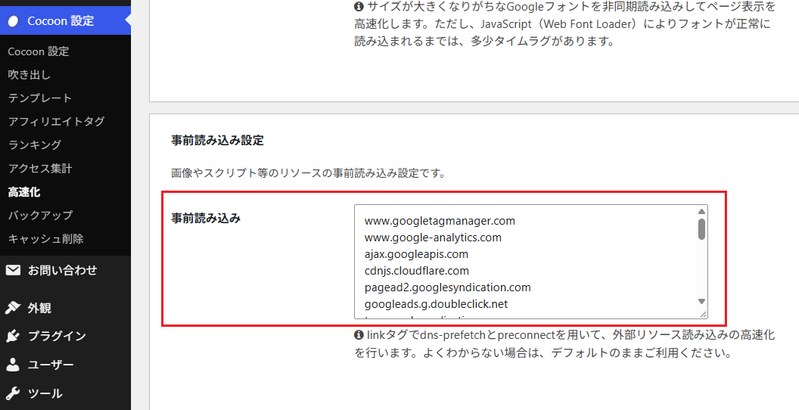Click the info icon above the Google font note
This screenshot has height=410, width=799.
coord(359,7)
